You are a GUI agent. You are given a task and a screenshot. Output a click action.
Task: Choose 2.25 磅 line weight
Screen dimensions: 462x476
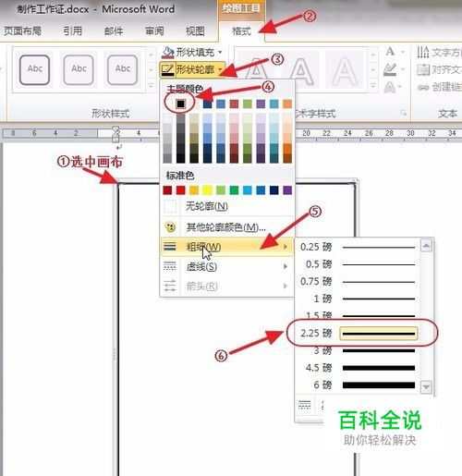click(x=358, y=334)
